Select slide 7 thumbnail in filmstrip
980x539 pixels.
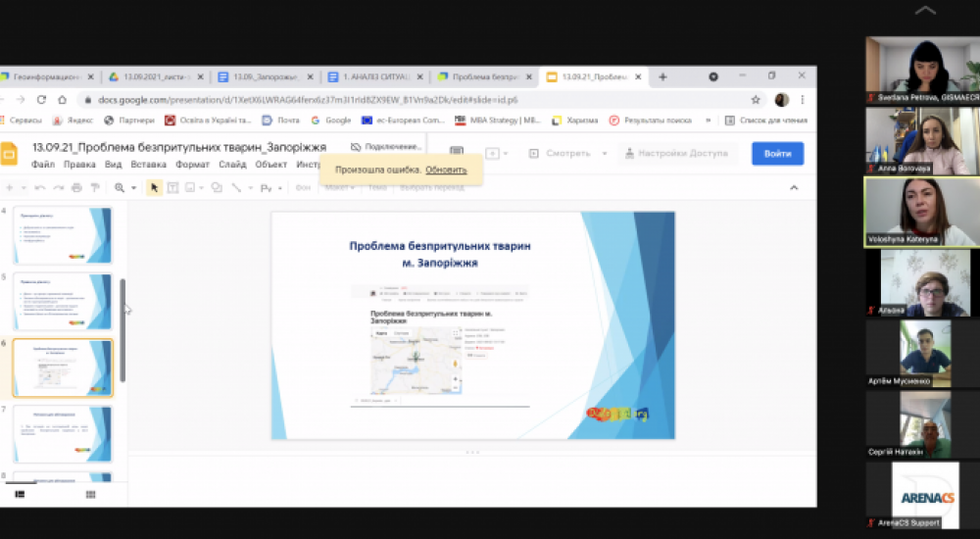point(63,434)
